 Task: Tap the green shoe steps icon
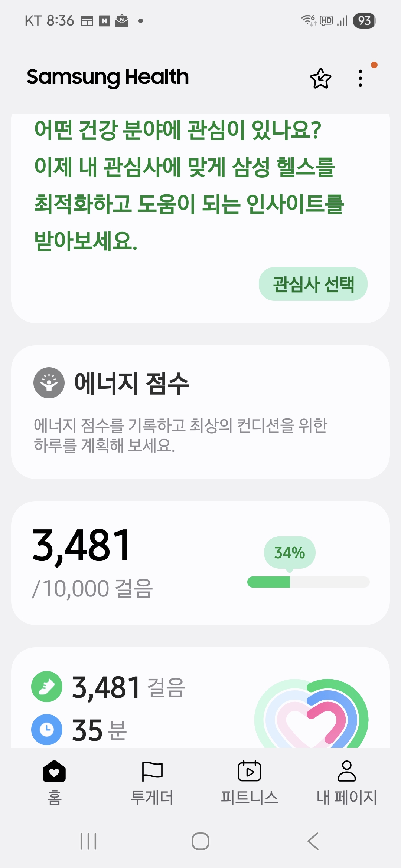pyautogui.click(x=47, y=687)
